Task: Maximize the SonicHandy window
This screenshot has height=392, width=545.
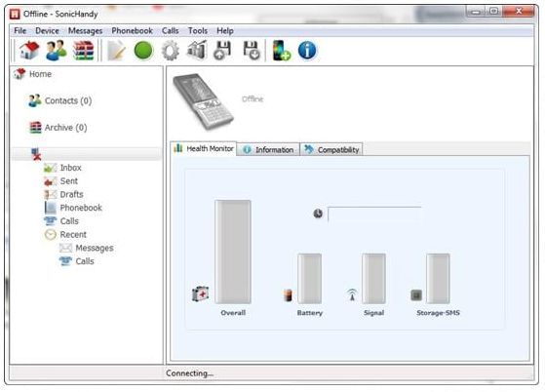Action: point(493,12)
